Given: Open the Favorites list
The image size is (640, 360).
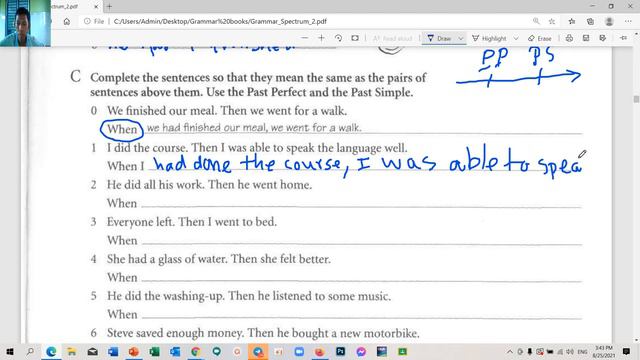Looking at the screenshot, I should coord(571,21).
